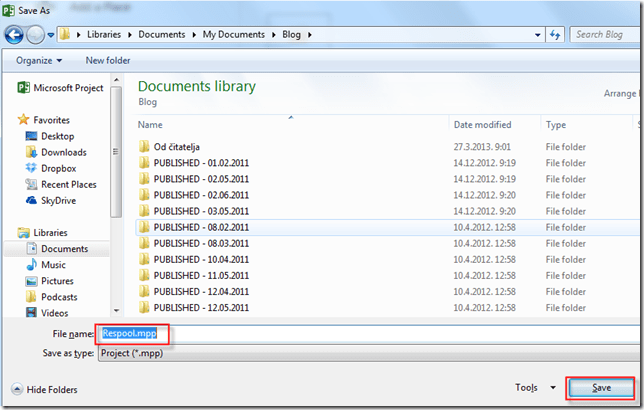Select the Podcasts library
Viewport: 644px width, 410px height.
[x=60, y=297]
